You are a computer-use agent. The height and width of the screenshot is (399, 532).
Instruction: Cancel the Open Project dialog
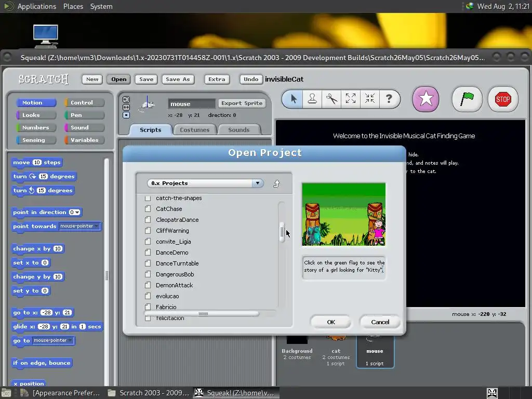click(380, 322)
